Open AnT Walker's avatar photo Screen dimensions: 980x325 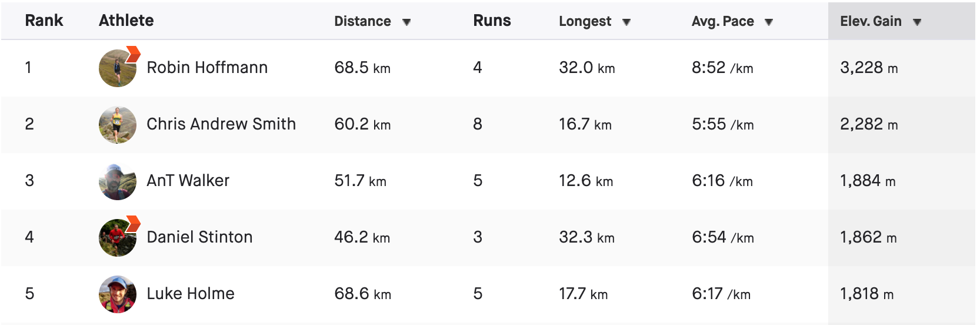point(118,181)
